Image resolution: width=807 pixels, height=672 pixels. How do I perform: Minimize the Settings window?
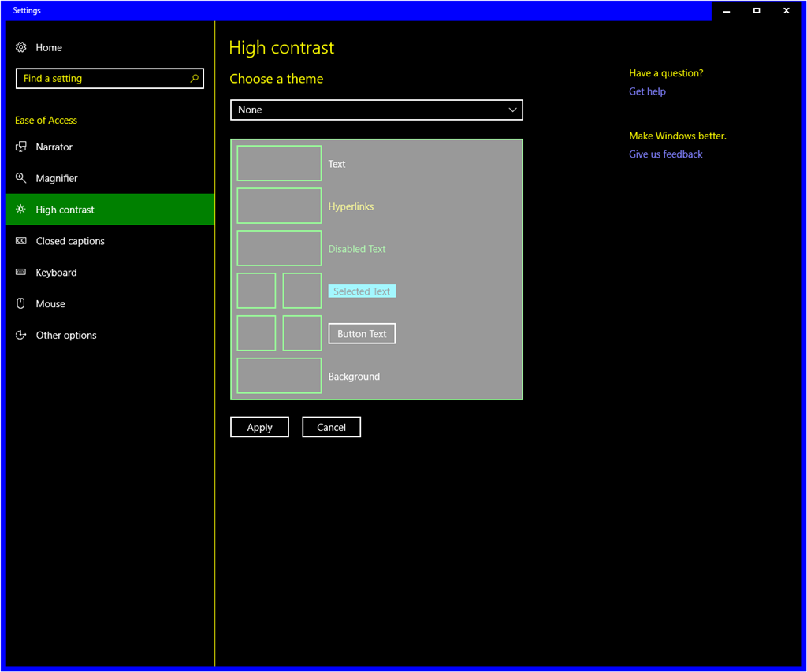726,11
